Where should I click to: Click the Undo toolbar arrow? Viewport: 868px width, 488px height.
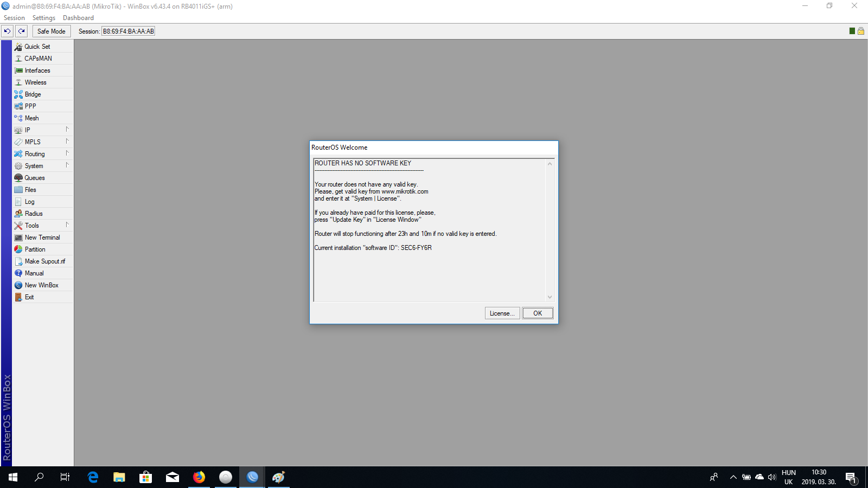(8, 31)
